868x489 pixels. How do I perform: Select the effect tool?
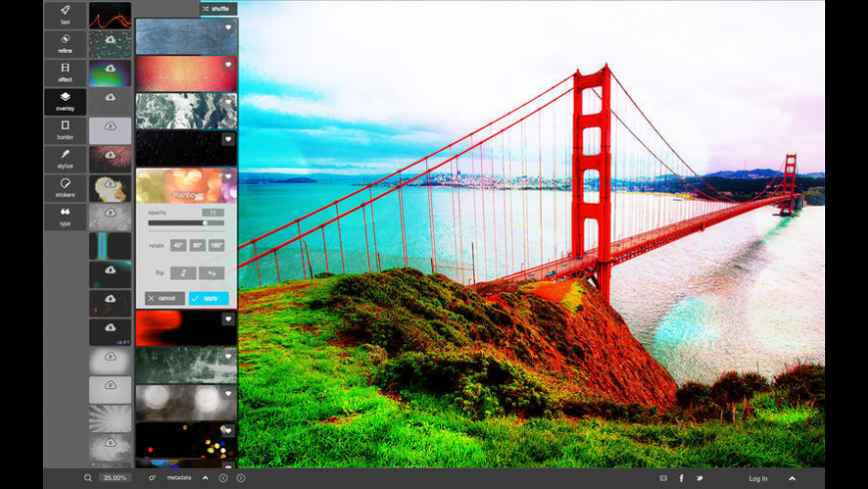pyautogui.click(x=65, y=73)
